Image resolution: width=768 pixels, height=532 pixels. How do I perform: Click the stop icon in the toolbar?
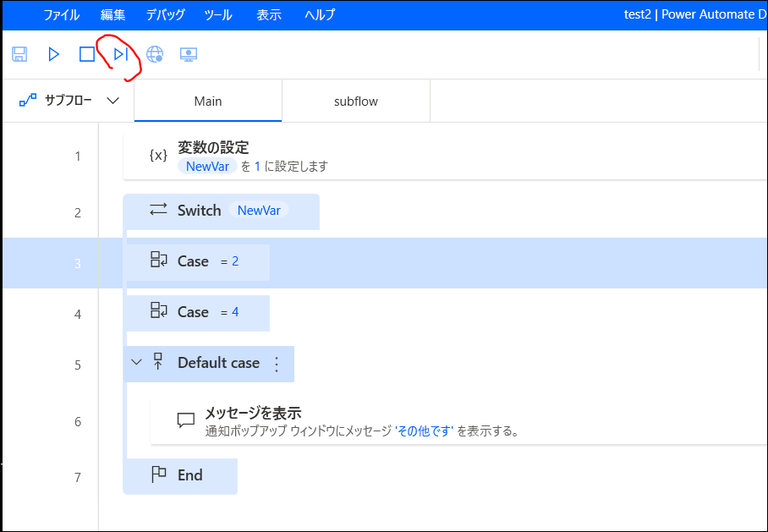tap(86, 53)
